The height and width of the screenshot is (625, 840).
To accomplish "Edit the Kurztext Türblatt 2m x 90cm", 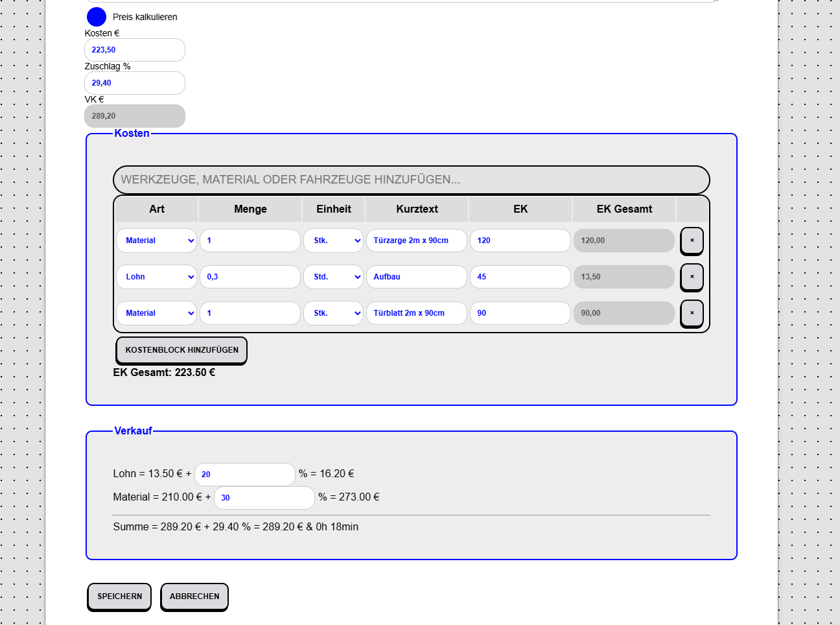I will (416, 313).
